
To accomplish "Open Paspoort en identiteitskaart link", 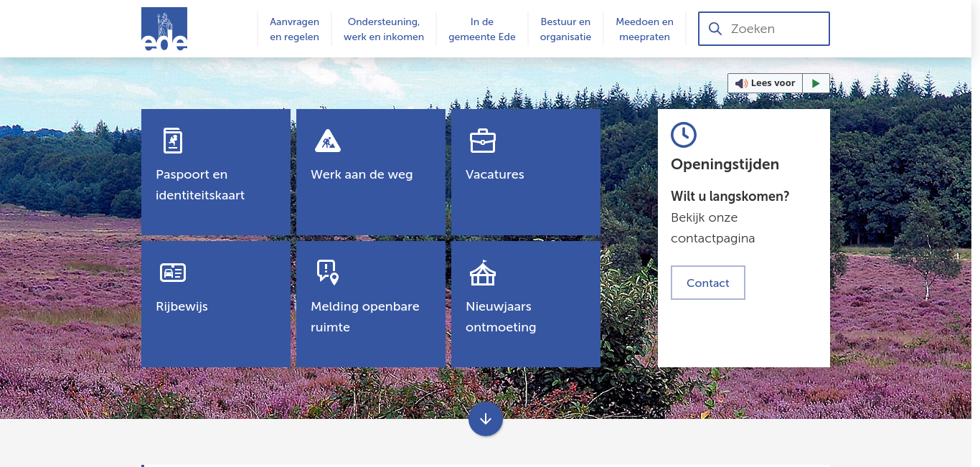I will coord(216,172).
